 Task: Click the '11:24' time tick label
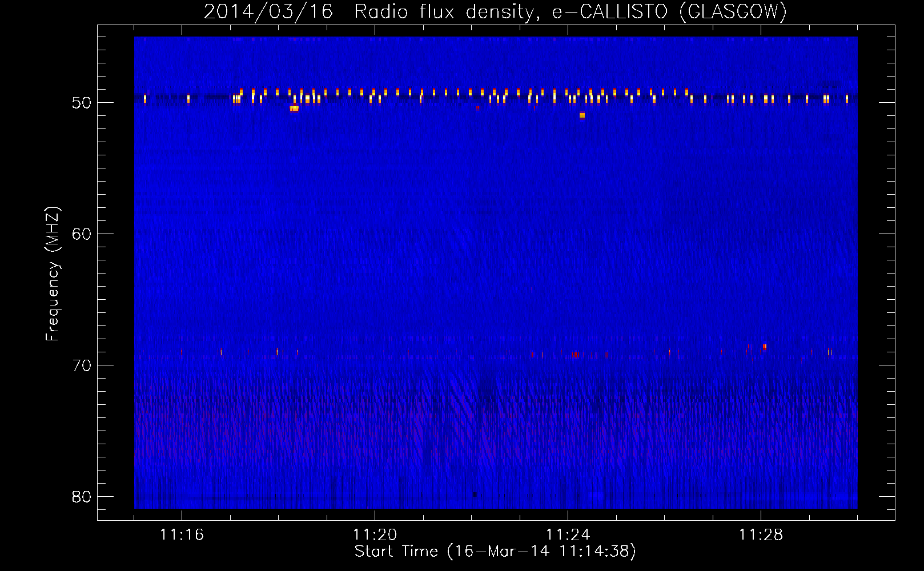coord(568,535)
